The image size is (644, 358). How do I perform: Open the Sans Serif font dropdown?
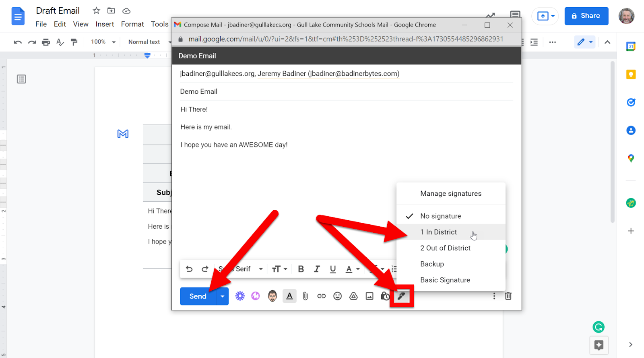pyautogui.click(x=241, y=269)
